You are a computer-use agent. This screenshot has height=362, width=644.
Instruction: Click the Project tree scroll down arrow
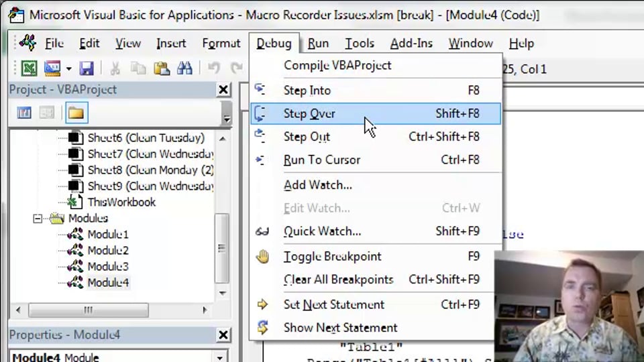tap(223, 293)
